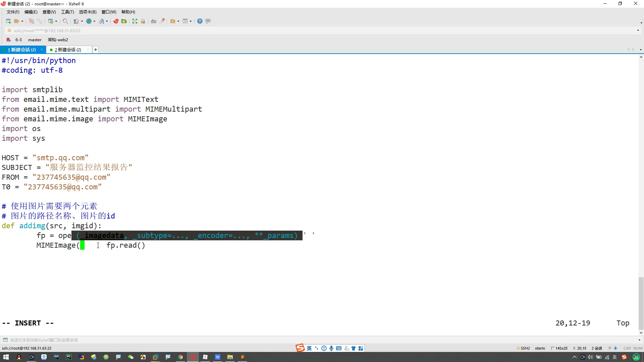Select the 架构-web2 quick link
The width and height of the screenshot is (644, 362).
(x=58, y=40)
